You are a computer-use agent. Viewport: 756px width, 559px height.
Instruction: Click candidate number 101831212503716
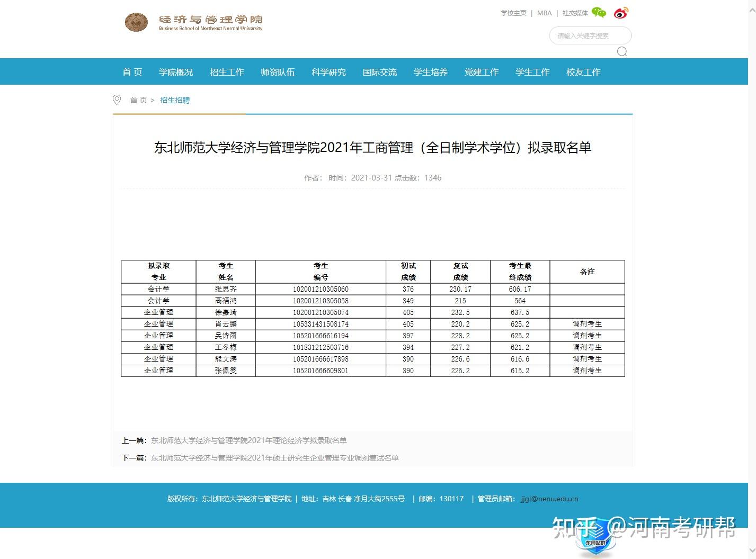click(x=321, y=347)
